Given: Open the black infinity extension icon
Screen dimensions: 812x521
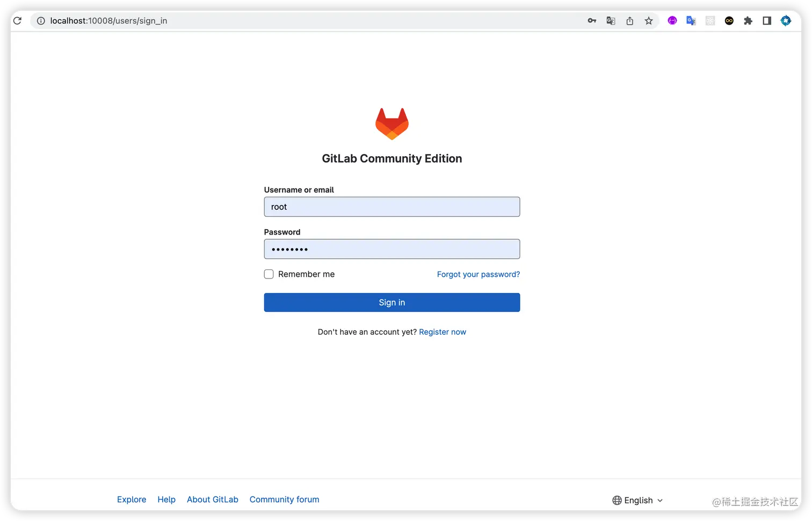Looking at the screenshot, I should [729, 21].
